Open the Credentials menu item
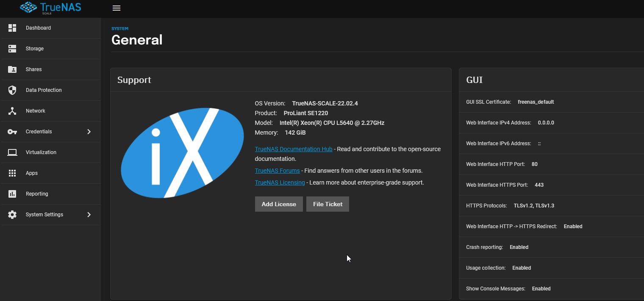Screen dimensions: 644x301 click(x=50, y=132)
